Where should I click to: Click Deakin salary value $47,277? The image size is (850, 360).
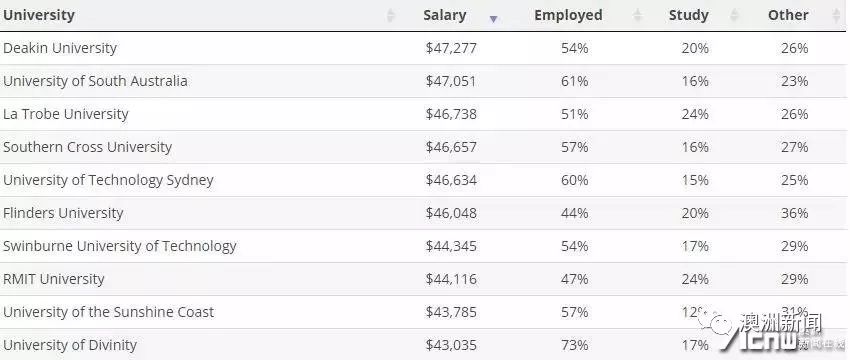(x=451, y=48)
